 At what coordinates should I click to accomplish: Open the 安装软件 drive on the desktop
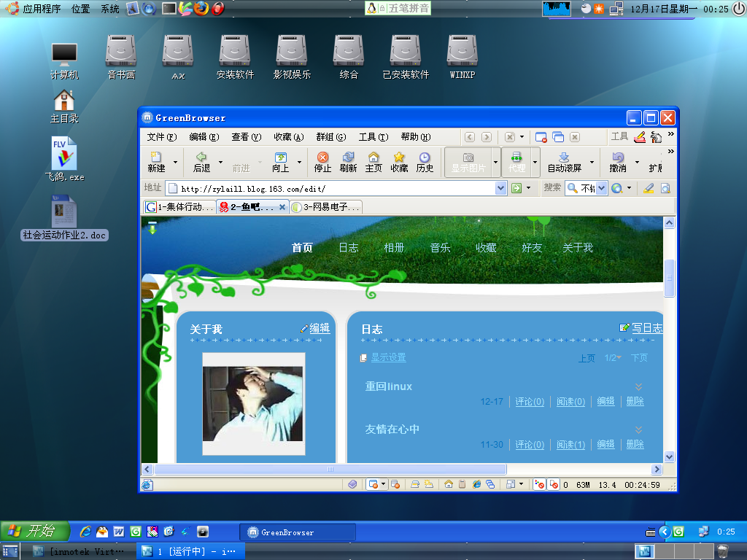[x=235, y=57]
